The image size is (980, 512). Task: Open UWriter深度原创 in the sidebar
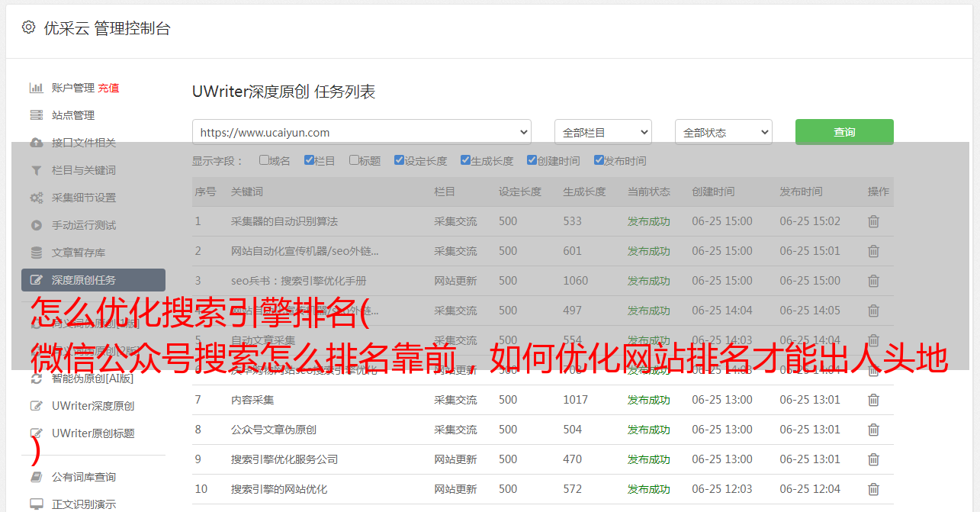pyautogui.click(x=93, y=406)
